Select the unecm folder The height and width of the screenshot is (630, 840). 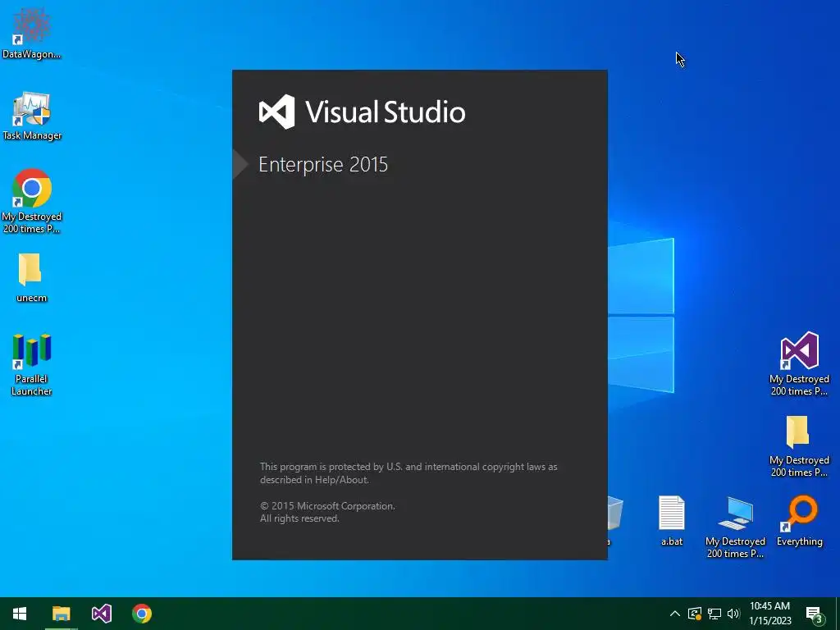[x=31, y=277]
